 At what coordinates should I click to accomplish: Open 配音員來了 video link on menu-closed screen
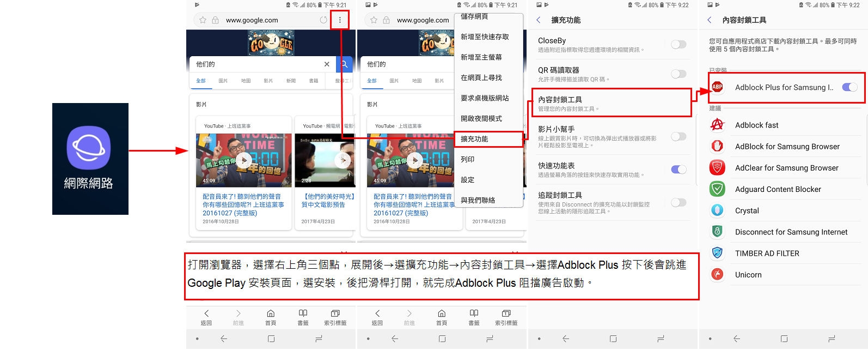point(243,204)
